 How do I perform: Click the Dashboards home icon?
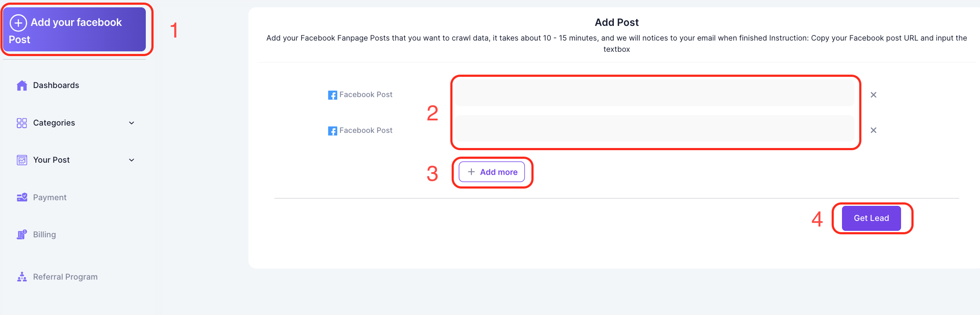coord(22,85)
